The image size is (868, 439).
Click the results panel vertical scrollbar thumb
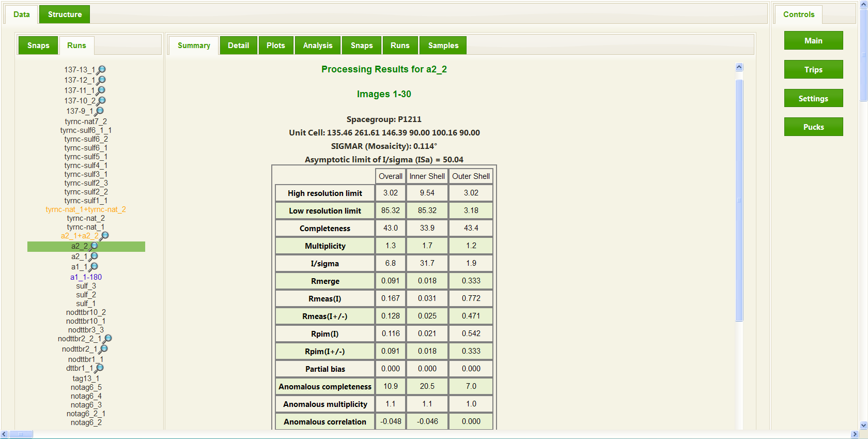click(739, 200)
